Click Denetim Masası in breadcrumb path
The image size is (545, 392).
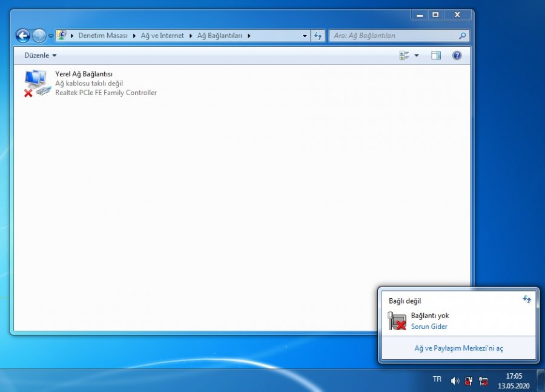(x=103, y=36)
